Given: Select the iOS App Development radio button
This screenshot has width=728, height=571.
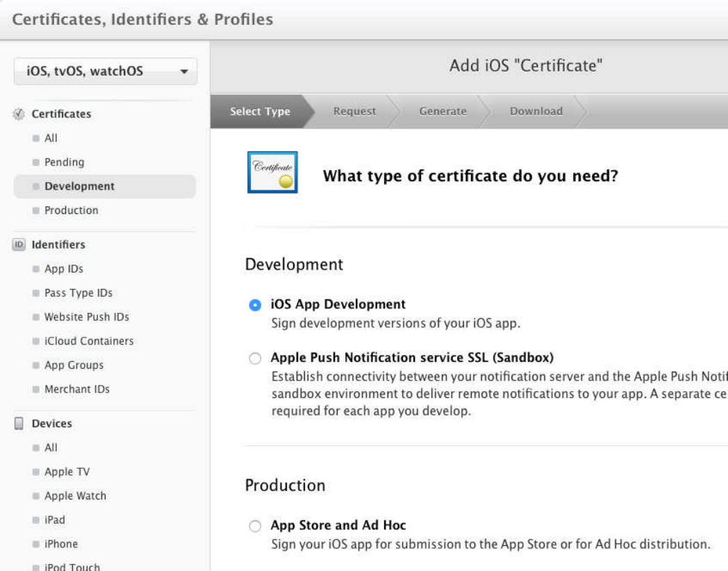Looking at the screenshot, I should pos(255,305).
